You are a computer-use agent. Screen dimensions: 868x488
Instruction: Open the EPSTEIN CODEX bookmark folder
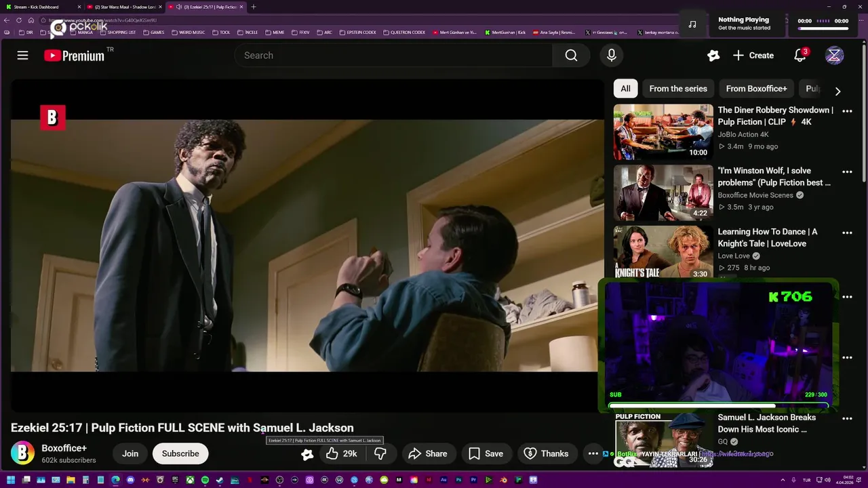click(x=357, y=33)
